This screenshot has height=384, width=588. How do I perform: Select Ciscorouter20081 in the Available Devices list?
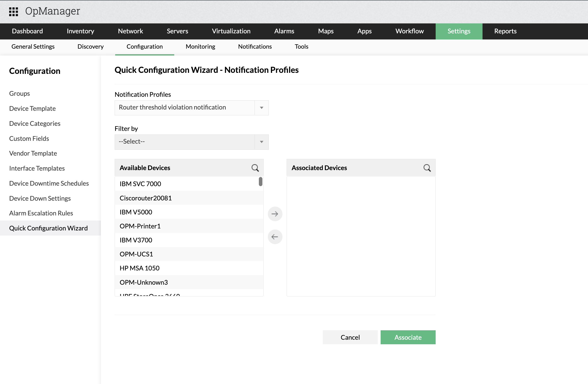pyautogui.click(x=145, y=198)
